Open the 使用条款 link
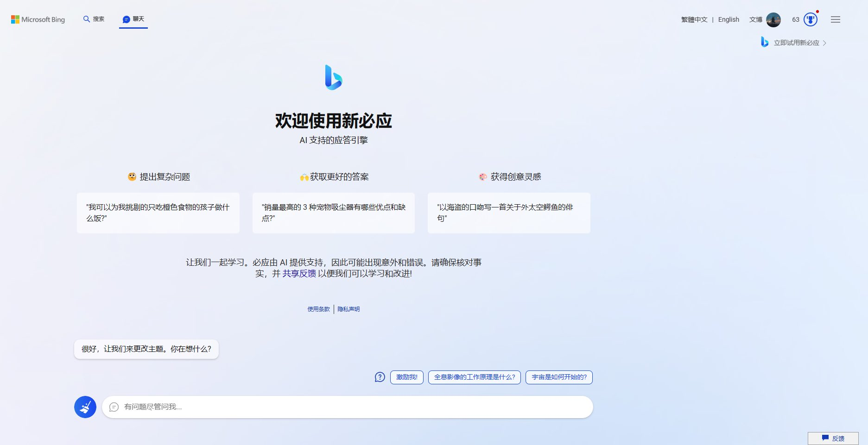 point(318,309)
